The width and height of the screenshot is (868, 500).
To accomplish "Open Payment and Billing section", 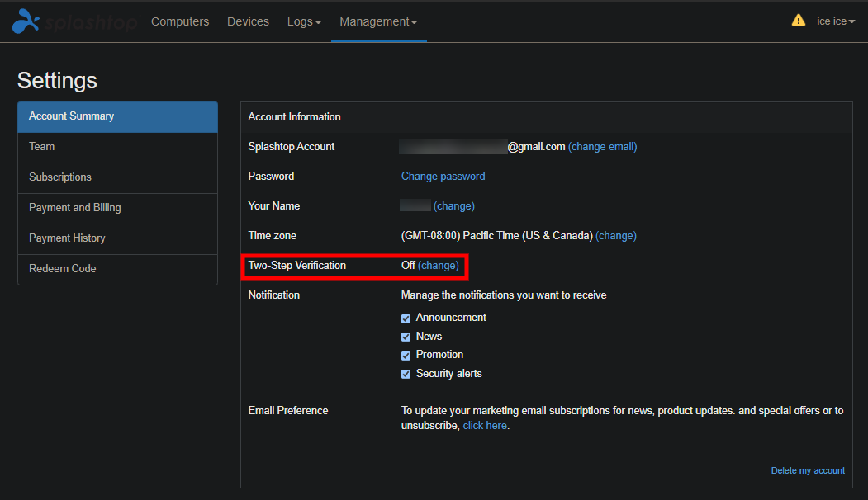I will (117, 208).
